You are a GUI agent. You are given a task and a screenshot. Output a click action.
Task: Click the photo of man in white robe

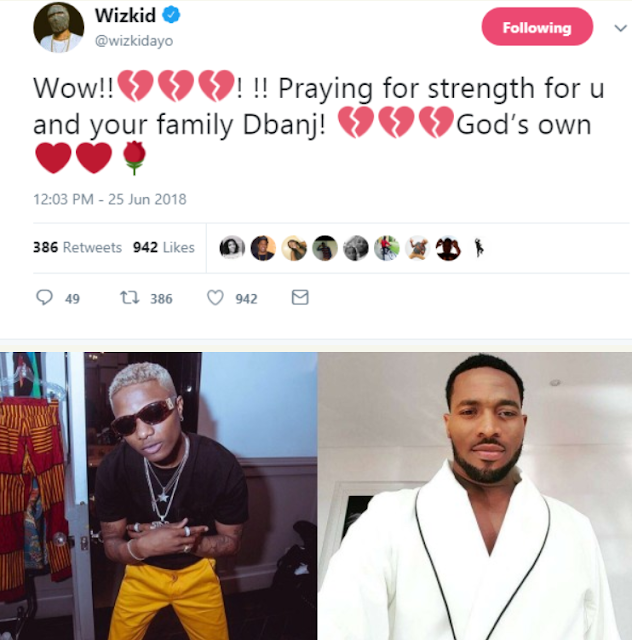474,496
